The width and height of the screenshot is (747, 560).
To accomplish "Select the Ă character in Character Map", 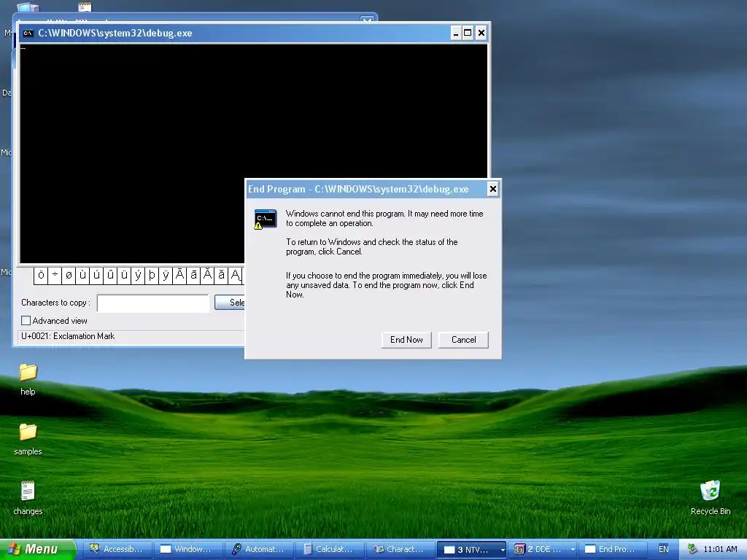I will point(207,275).
